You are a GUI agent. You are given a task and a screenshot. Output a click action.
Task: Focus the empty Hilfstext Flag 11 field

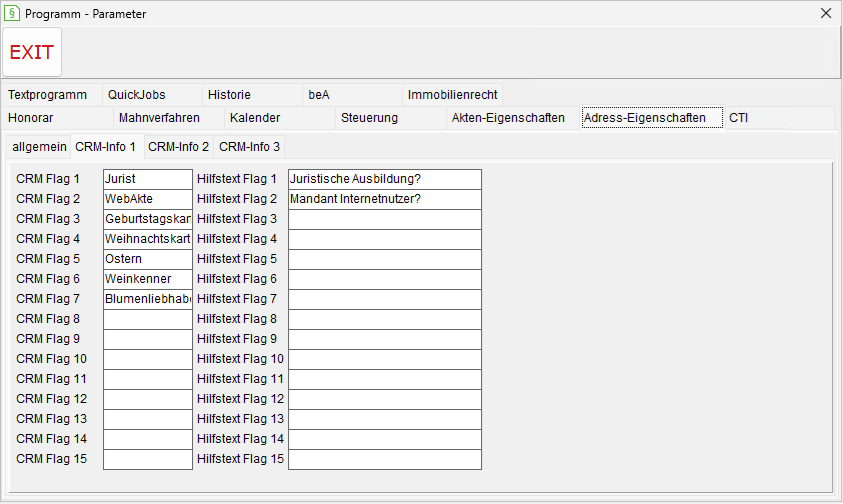(385, 379)
